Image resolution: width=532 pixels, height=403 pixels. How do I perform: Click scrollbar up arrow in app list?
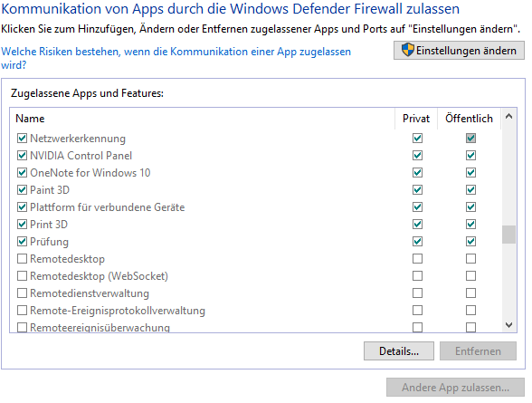click(x=508, y=117)
